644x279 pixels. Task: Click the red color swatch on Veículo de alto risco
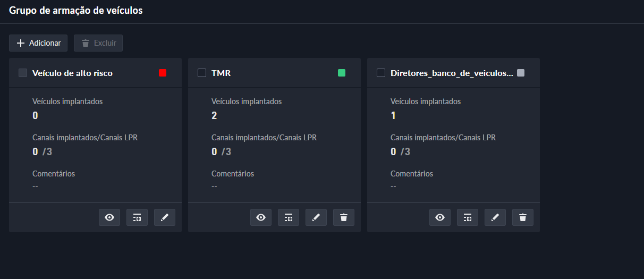pos(163,73)
